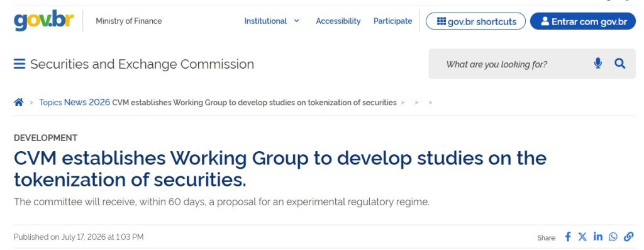Click the search magnifier icon
The image size is (644, 250).
click(619, 64)
